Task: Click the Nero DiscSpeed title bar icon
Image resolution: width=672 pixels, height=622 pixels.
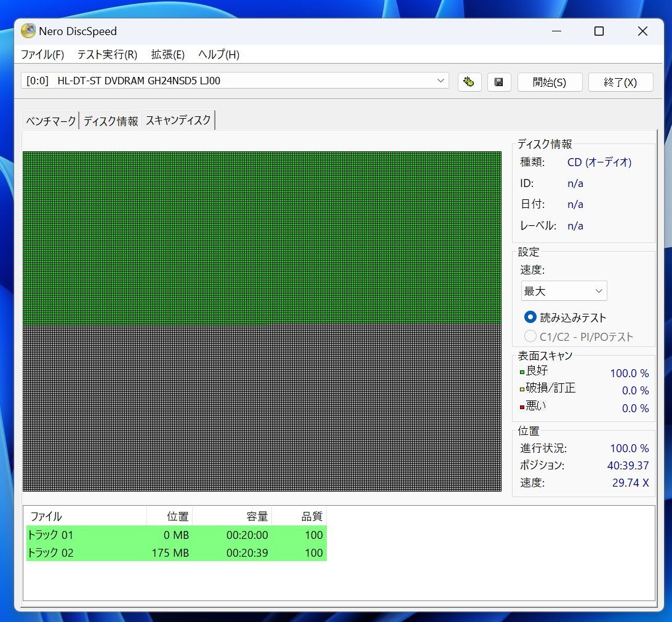Action: point(27,31)
